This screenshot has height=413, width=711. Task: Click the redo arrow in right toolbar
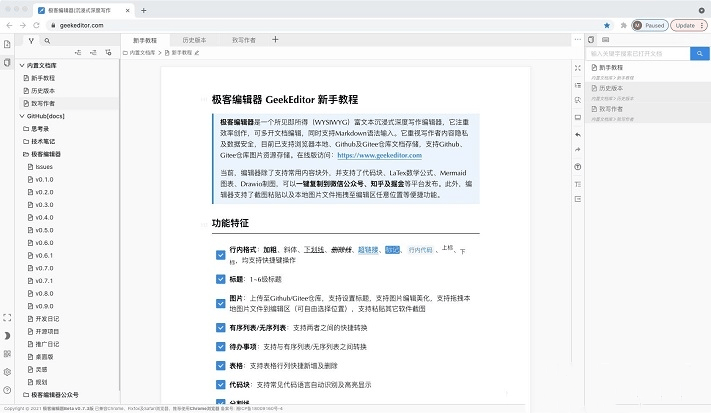(x=578, y=149)
